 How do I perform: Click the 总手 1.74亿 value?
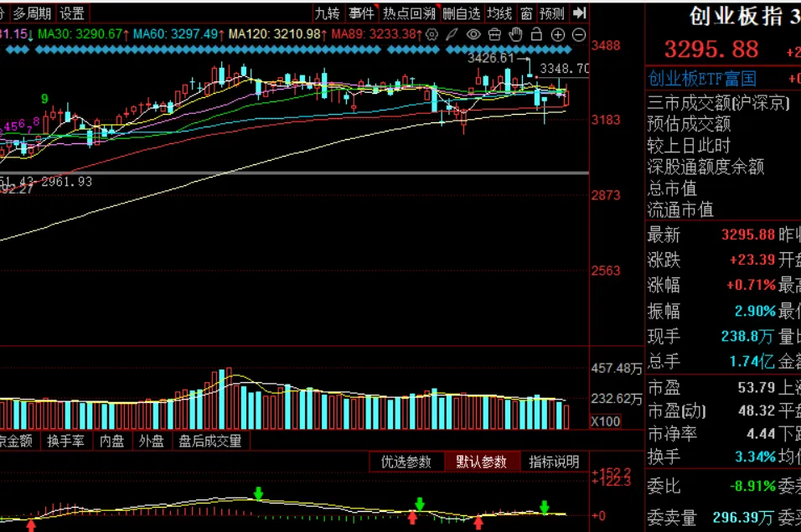coord(752,361)
